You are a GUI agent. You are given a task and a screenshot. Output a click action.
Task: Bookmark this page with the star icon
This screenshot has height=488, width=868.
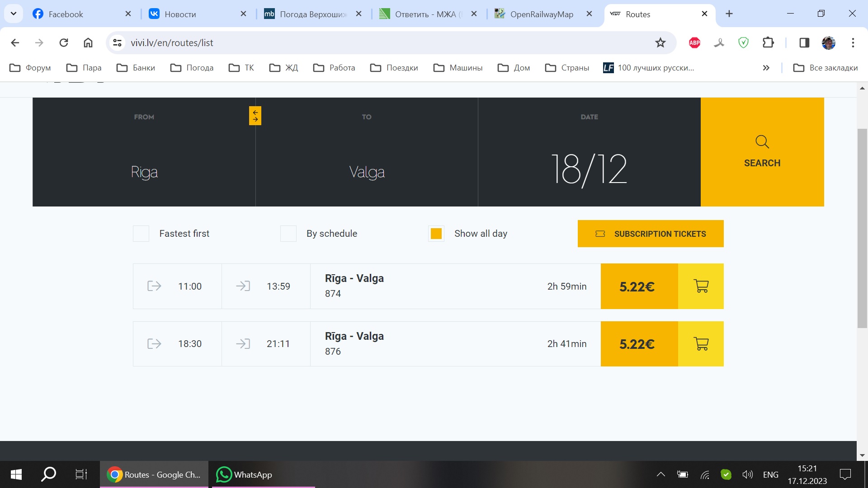660,43
